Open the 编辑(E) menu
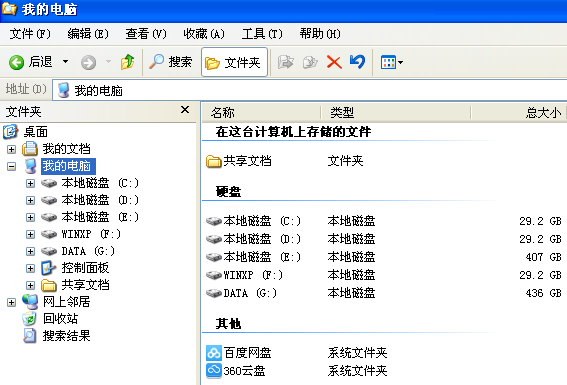Screen dimensions: 567x385 [x=88, y=34]
